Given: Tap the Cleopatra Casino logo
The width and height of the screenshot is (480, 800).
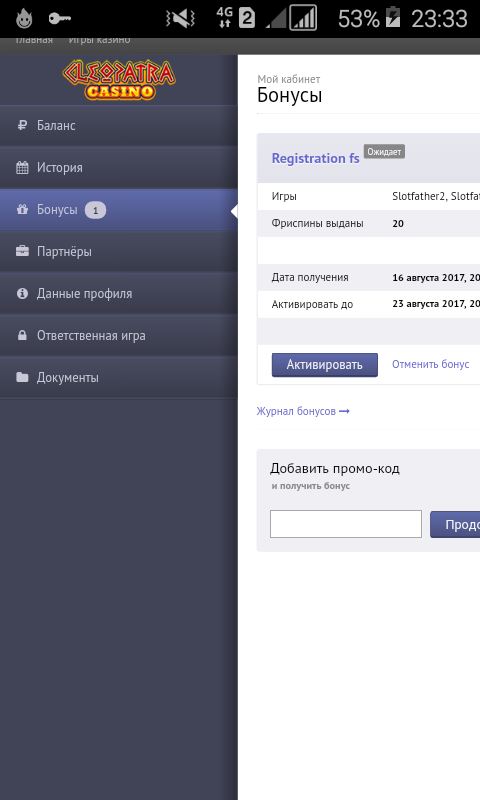Looking at the screenshot, I should click(x=119, y=80).
